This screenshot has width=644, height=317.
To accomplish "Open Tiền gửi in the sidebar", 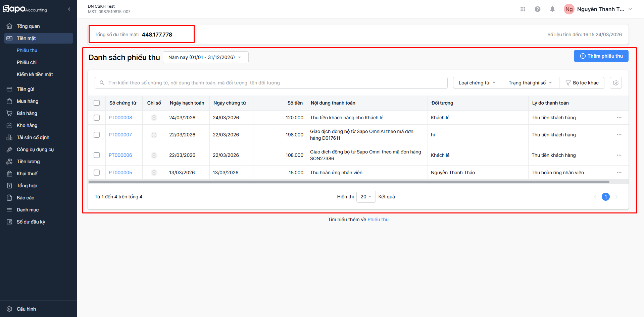I will coord(38,89).
